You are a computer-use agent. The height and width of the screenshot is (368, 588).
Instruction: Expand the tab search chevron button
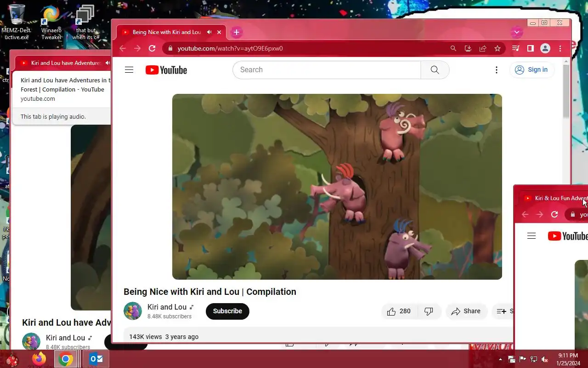[517, 32]
